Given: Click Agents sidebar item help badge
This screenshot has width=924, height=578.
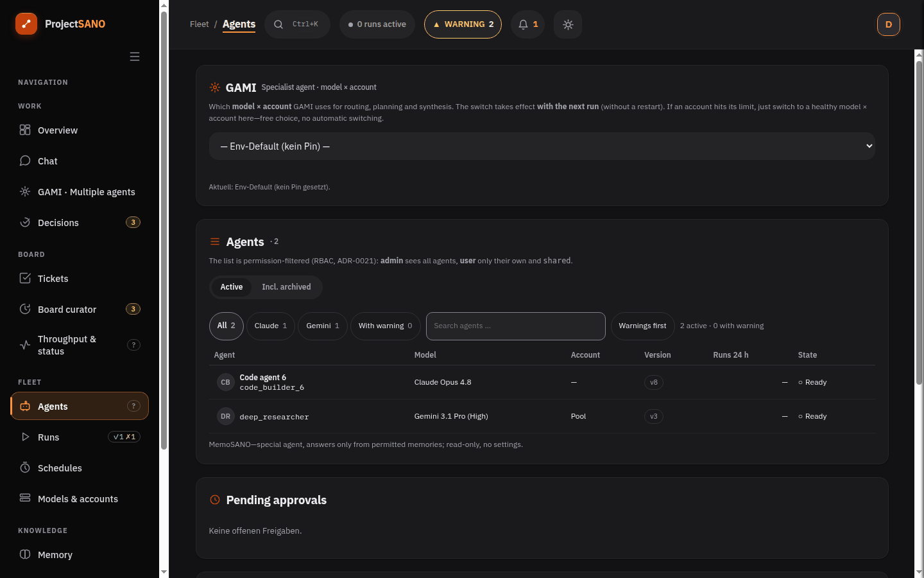Looking at the screenshot, I should 133,406.
